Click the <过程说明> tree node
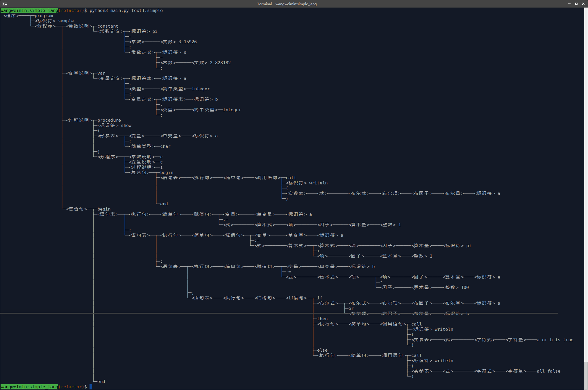Screen dimensions: 588x390 (x=79, y=120)
